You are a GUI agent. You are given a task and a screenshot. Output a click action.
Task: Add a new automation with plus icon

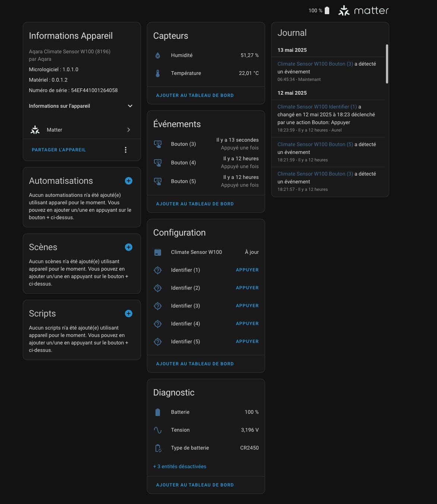pos(129,181)
